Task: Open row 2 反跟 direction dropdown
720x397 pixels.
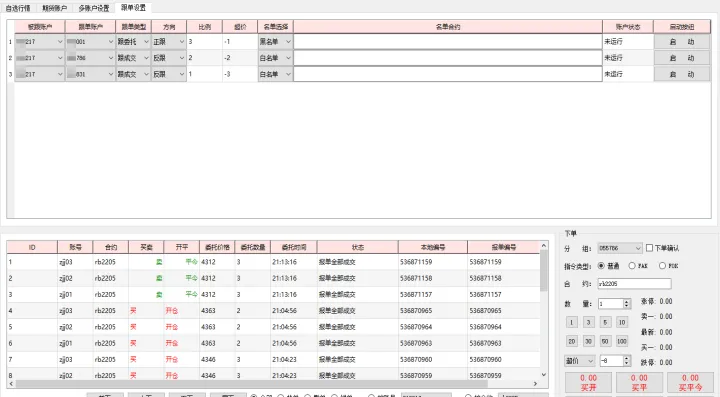Action: point(169,58)
